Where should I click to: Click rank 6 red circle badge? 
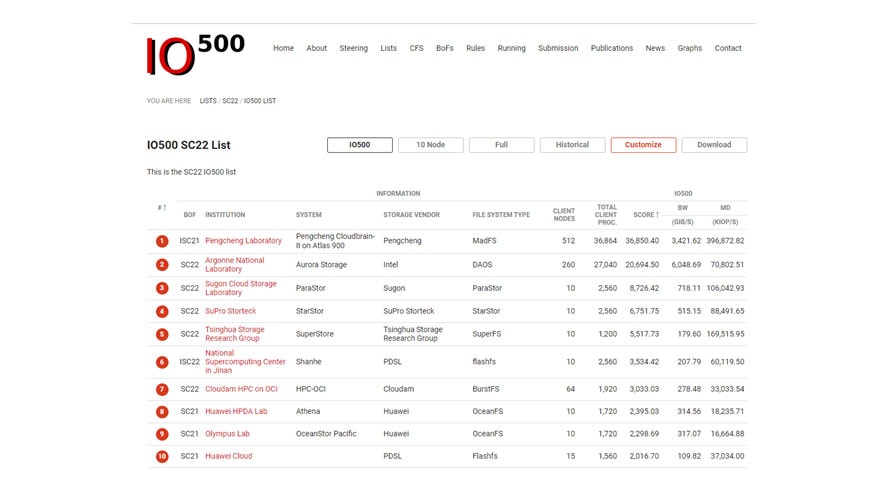pos(162,362)
